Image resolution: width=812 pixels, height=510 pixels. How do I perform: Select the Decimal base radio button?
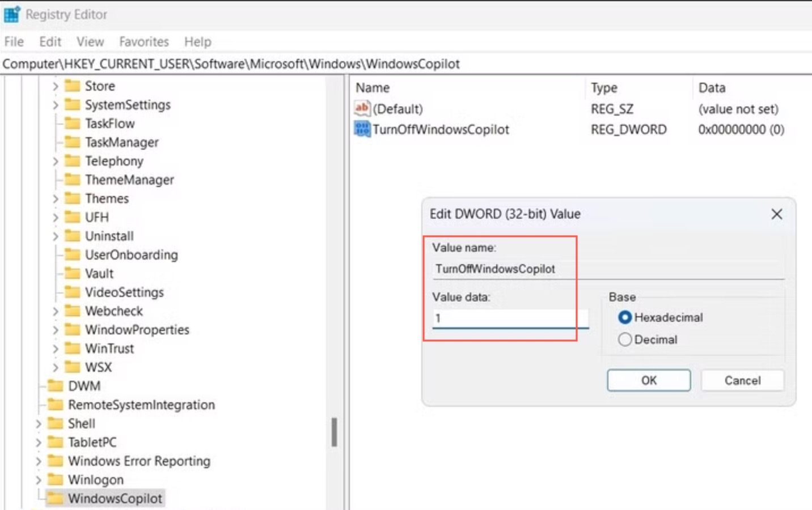[x=625, y=339]
